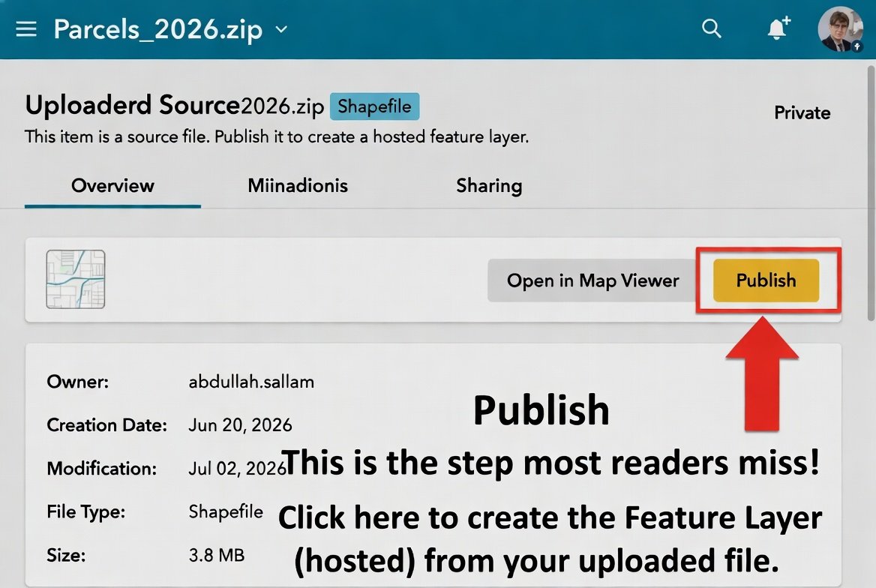
Task: Select the Overview tab
Action: pos(112,185)
